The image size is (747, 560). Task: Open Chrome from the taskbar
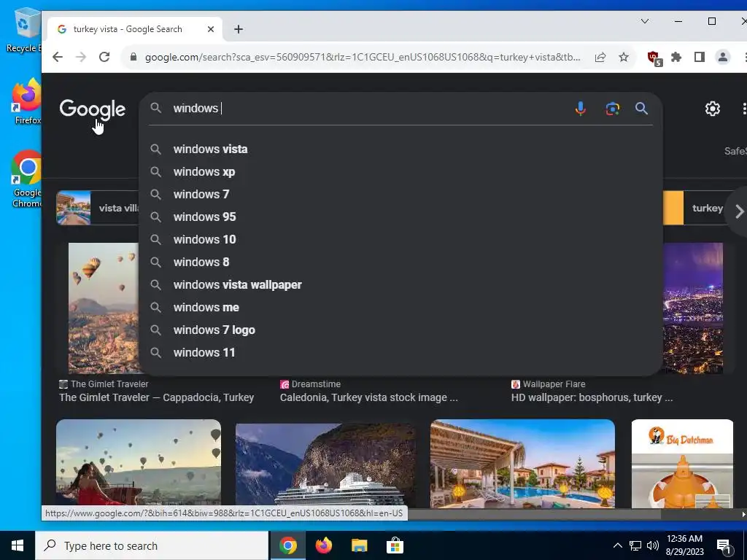287,545
